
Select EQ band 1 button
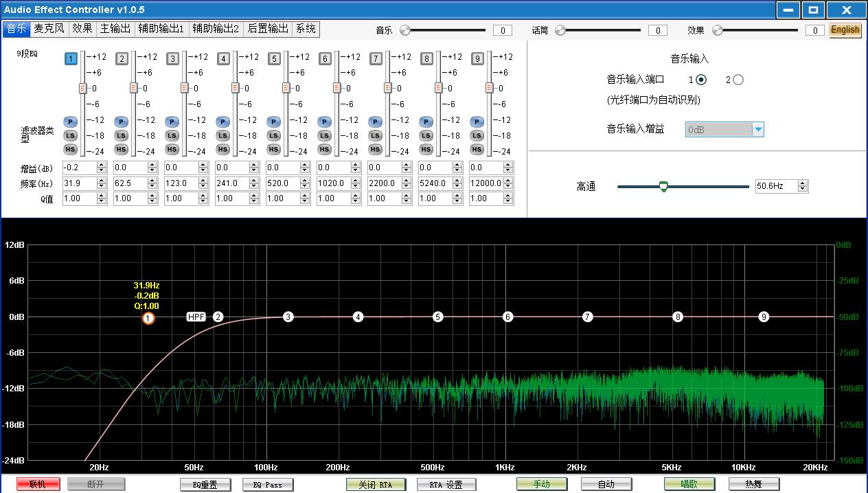pos(71,59)
